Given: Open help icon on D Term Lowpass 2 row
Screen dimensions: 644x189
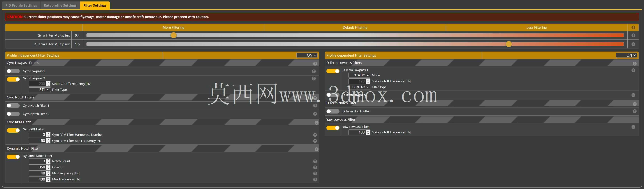Looking at the screenshot, I should (633, 95).
